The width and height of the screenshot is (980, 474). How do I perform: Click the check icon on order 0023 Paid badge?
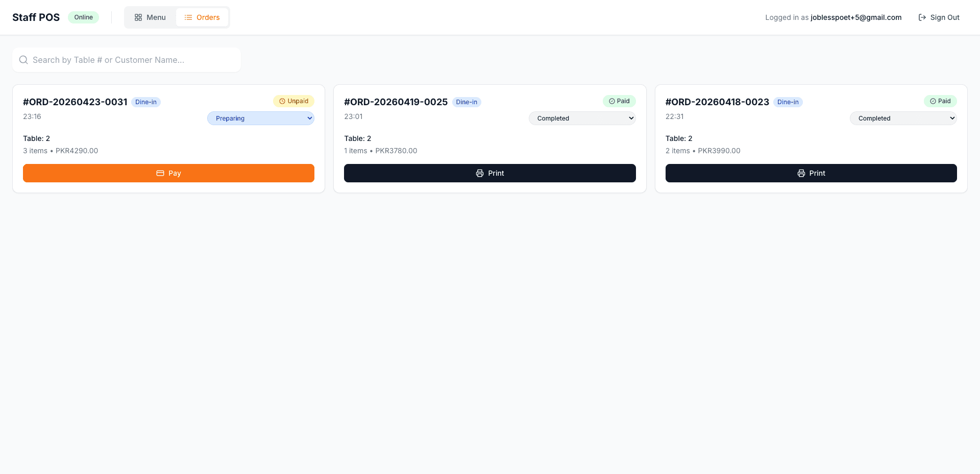pos(933,101)
